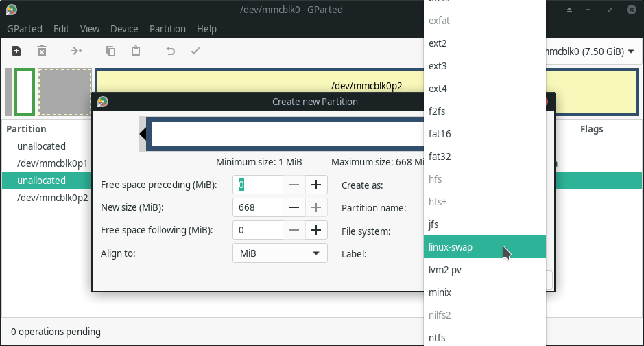Click the disabled exfat option
Screen dimensions: 644x346
pos(485,21)
